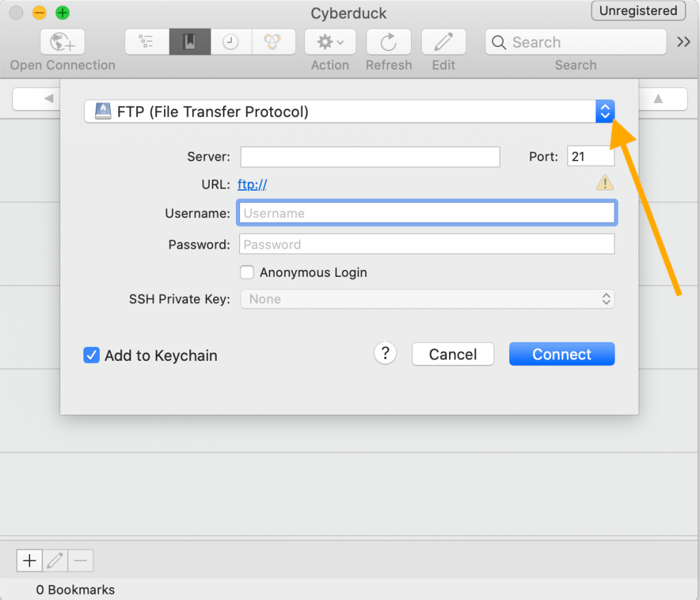Screen dimensions: 700x600
Task: Open the ftp:// URL link
Action: [x=252, y=184]
